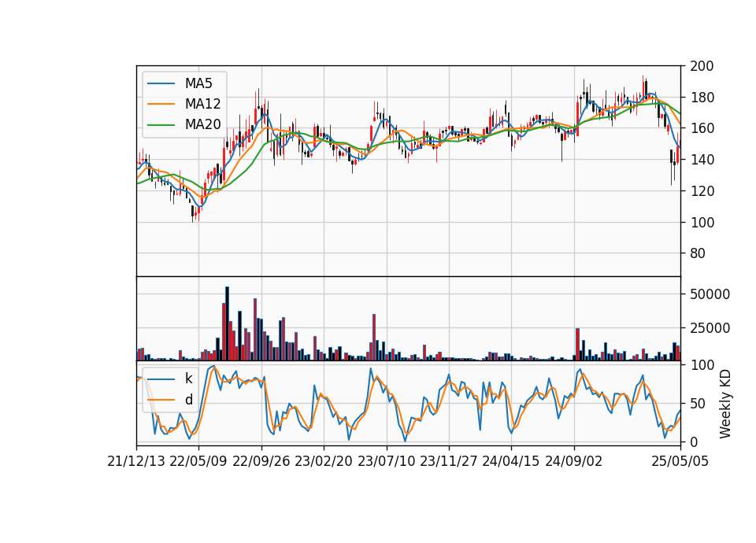The height and width of the screenshot is (543, 756).
Task: Click the blue MA5 legend line sample
Action: click(x=161, y=84)
